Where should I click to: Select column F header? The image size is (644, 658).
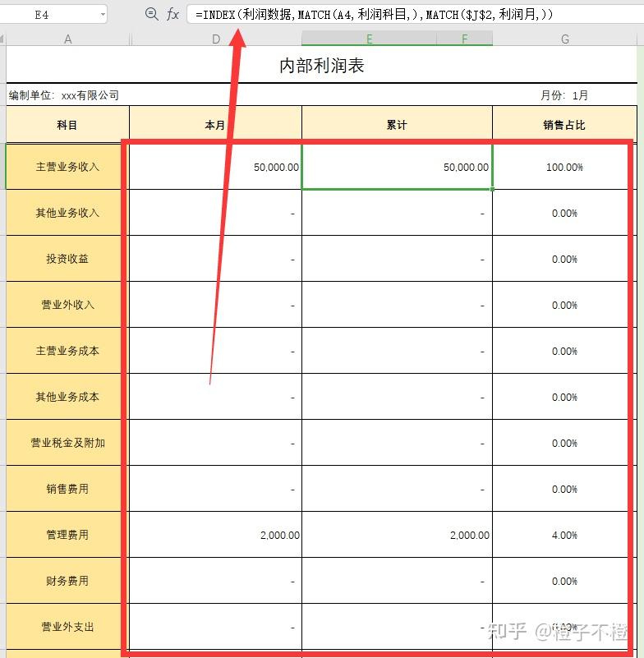click(x=464, y=39)
